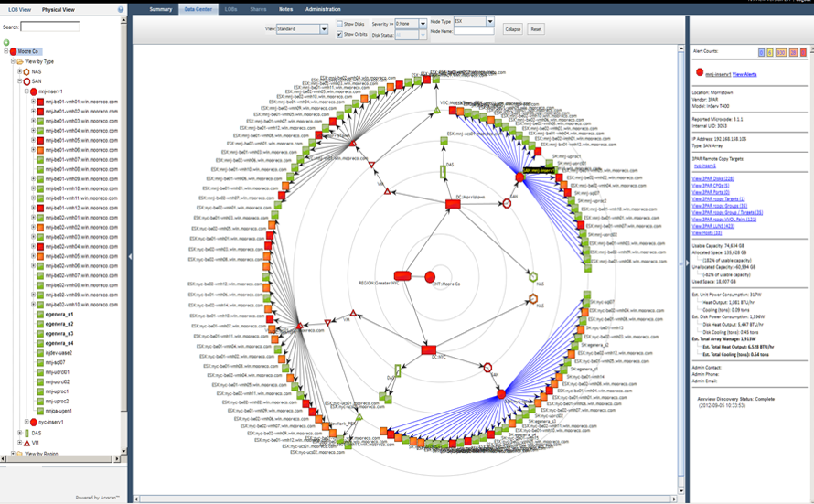Enable the Show Disks checkbox

click(340, 24)
